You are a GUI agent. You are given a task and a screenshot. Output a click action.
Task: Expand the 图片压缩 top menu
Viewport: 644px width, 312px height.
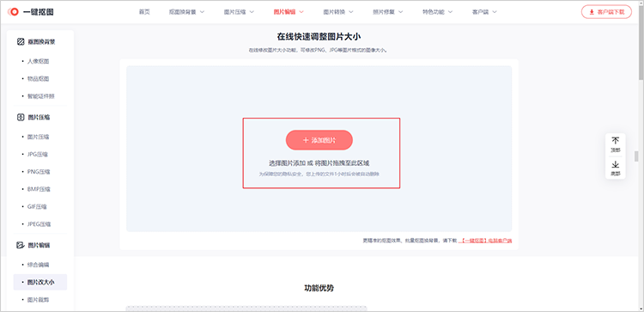click(239, 12)
